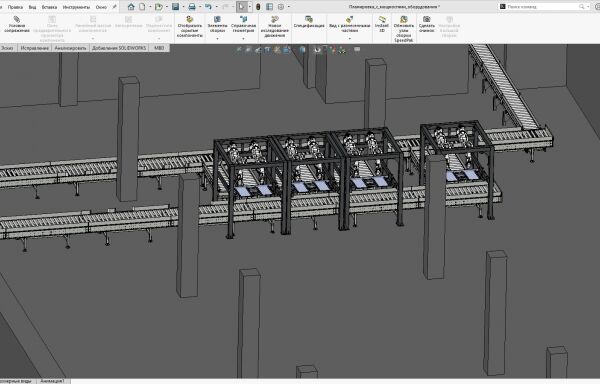The image size is (600, 384).
Task: Open Справочная геометрия tool
Action: click(243, 24)
